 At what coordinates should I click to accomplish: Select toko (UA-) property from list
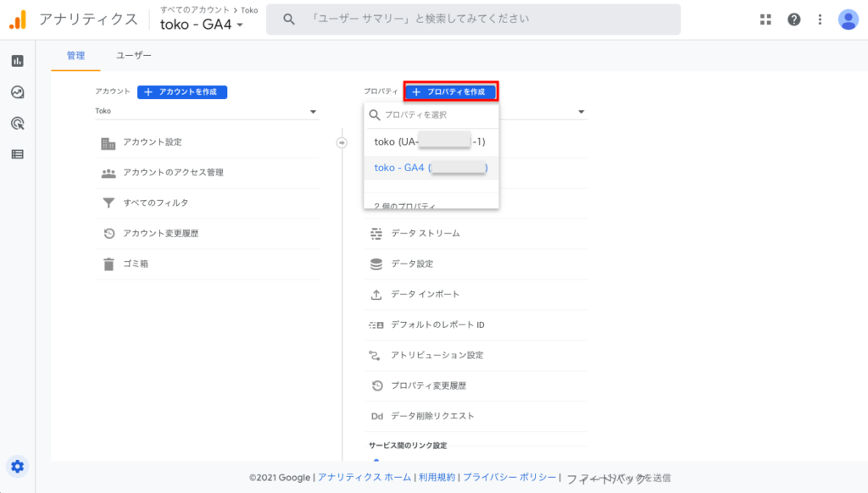431,141
